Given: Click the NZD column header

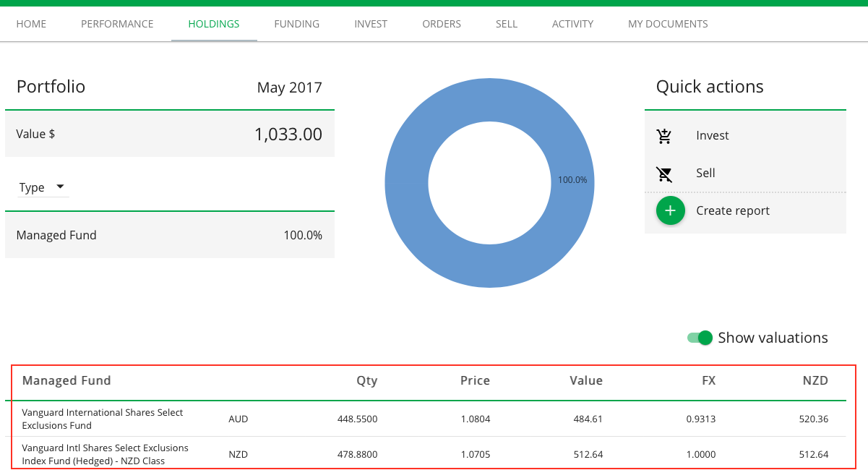Looking at the screenshot, I should (817, 380).
